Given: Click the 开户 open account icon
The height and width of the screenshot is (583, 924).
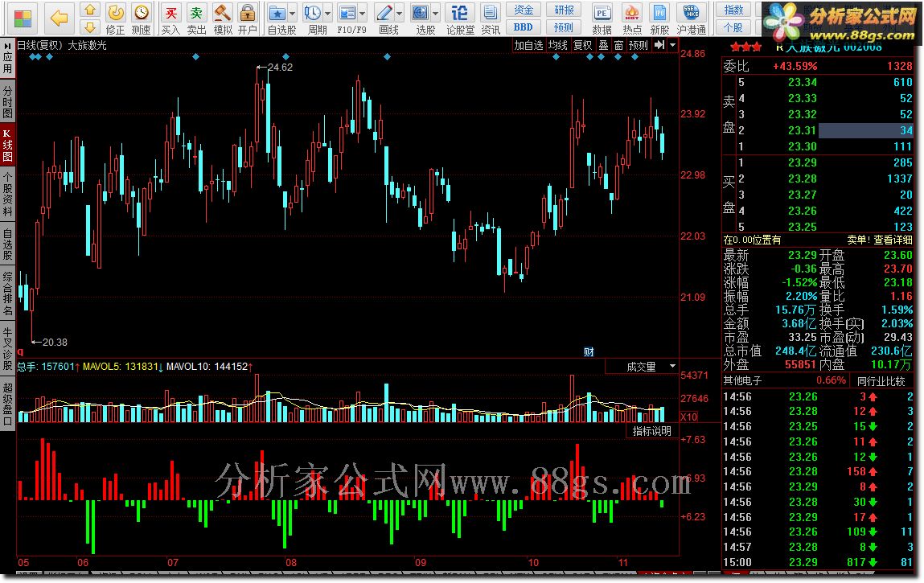Looking at the screenshot, I should coord(248,18).
